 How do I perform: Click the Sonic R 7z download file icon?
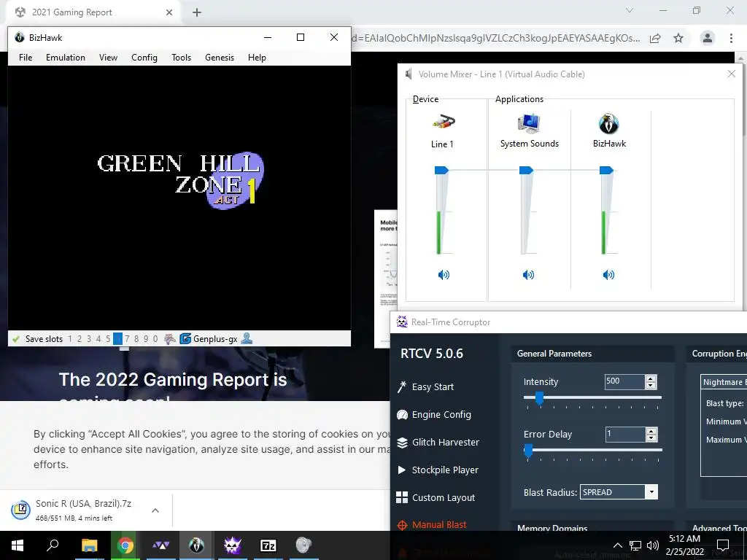click(21, 510)
